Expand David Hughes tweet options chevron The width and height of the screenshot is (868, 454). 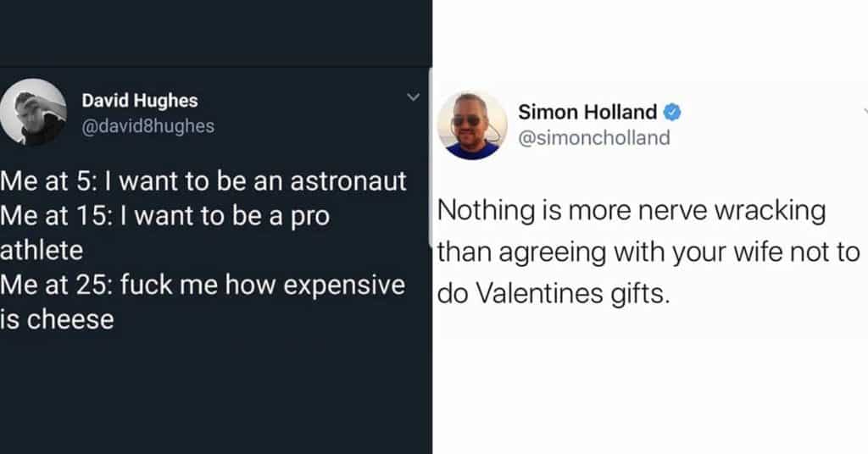coord(413,97)
